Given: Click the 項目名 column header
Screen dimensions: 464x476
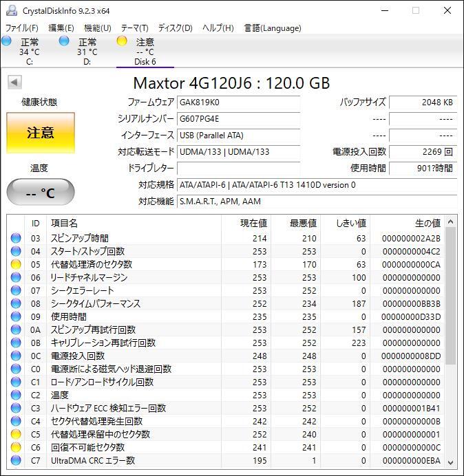Looking at the screenshot, I should (134, 224).
